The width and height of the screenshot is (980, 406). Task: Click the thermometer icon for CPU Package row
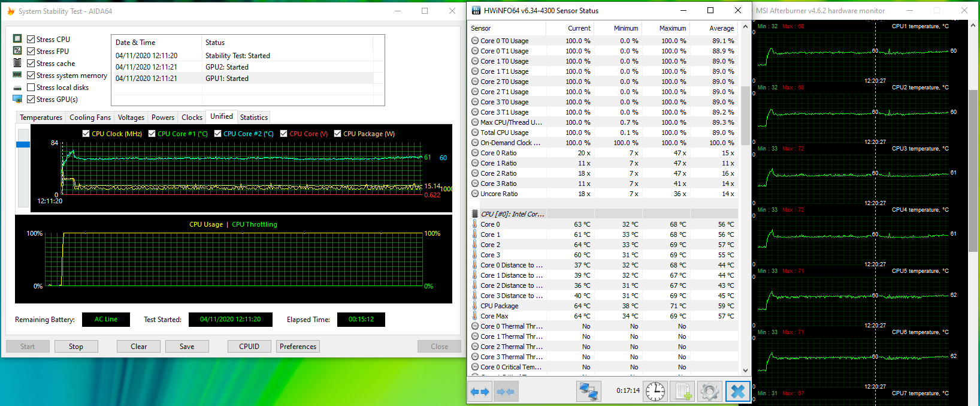pyautogui.click(x=475, y=306)
